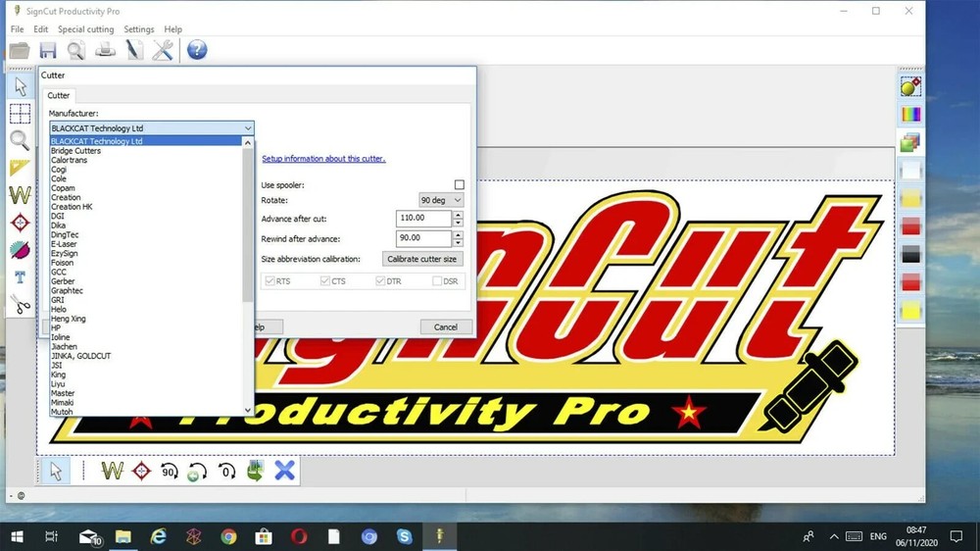Select the zoom magnifier tool in left toolbar
The image size is (980, 551).
coord(20,141)
